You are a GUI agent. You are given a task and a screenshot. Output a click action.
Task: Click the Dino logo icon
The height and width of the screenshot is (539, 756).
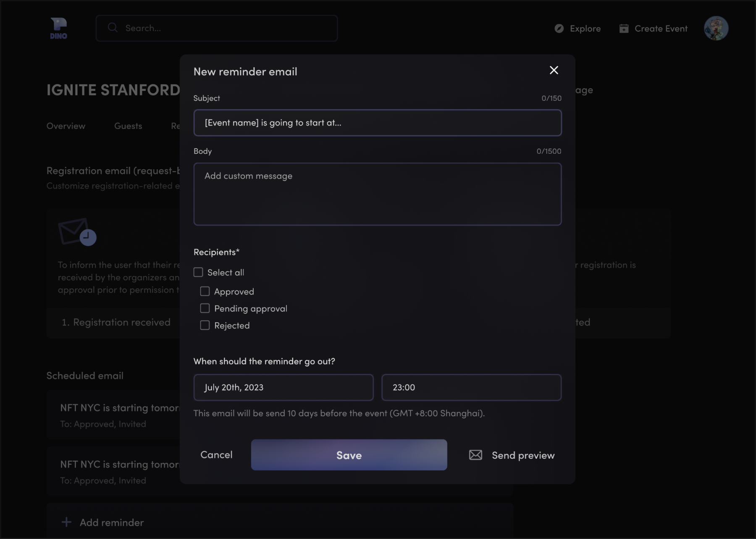58,28
